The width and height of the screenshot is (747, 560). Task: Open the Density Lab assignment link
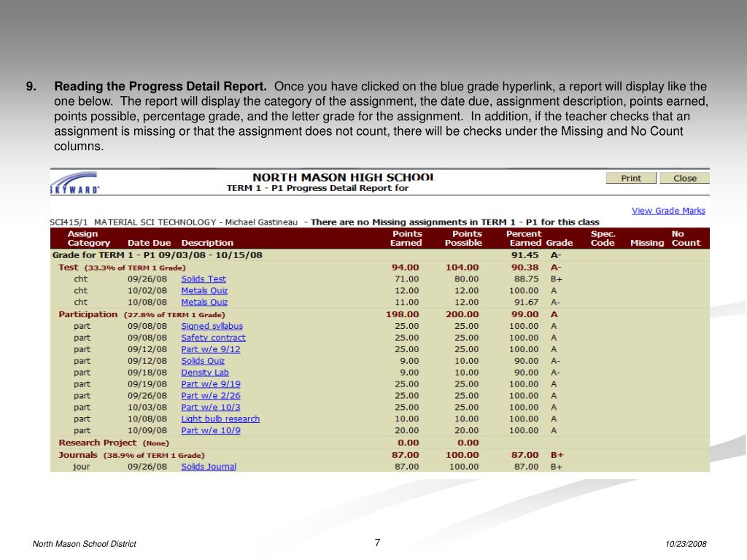click(x=205, y=373)
